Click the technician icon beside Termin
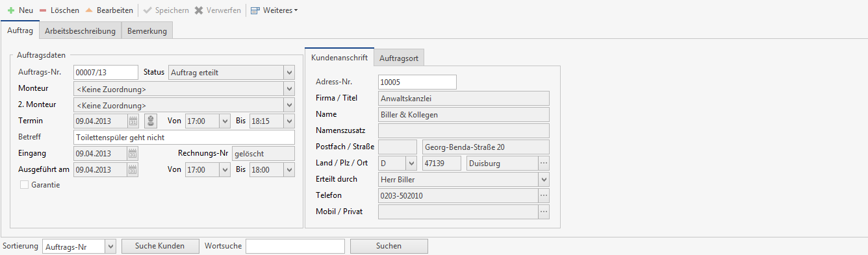This screenshot has width=868, height=255. click(x=151, y=121)
